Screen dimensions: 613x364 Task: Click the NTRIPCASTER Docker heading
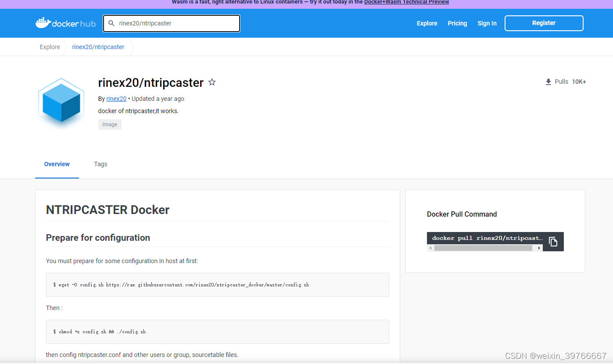tap(108, 210)
